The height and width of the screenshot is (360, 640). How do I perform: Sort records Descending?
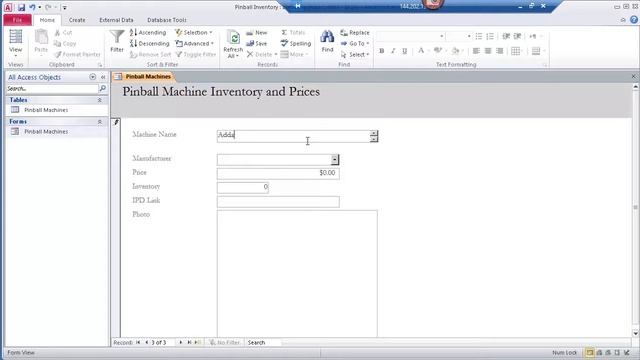tap(149, 43)
